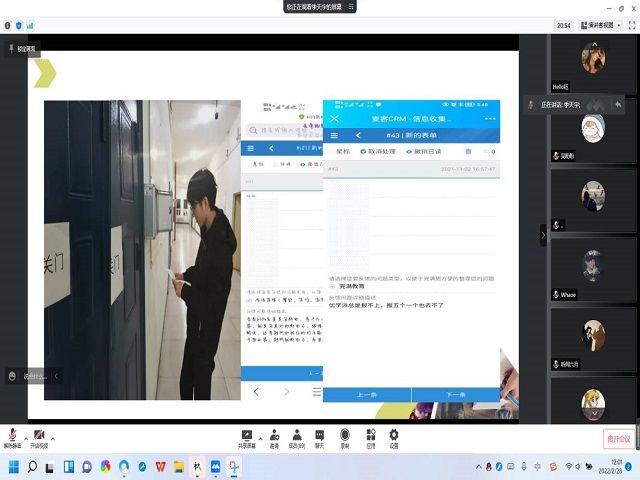The height and width of the screenshot is (480, 640).
Task: Open menu on the screen-viewing notice bar
Action: [351, 7]
